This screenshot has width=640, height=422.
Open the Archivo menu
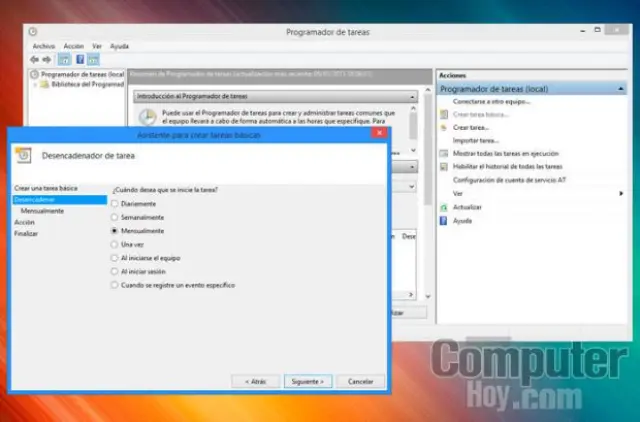click(43, 46)
